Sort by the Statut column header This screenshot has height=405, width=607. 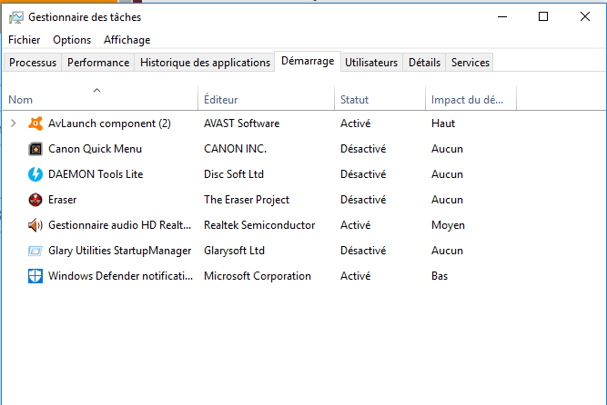(x=380, y=98)
